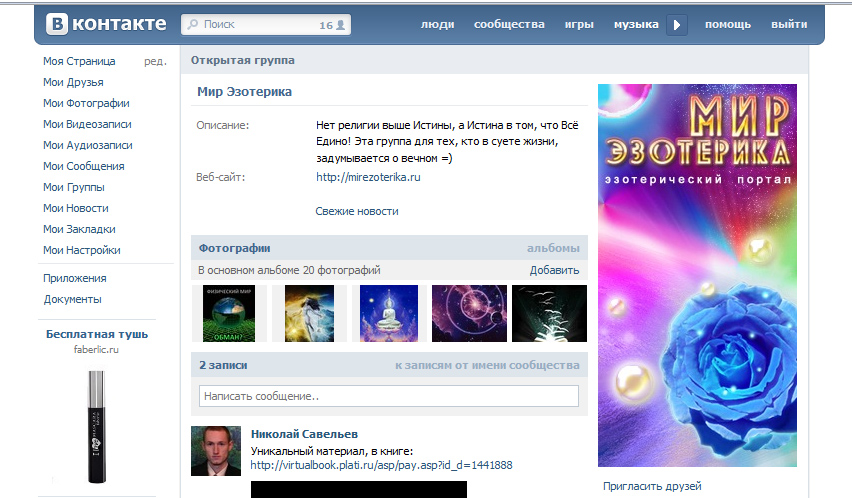
Task: Open the virtualbook.plati.ru link
Action: point(381,465)
